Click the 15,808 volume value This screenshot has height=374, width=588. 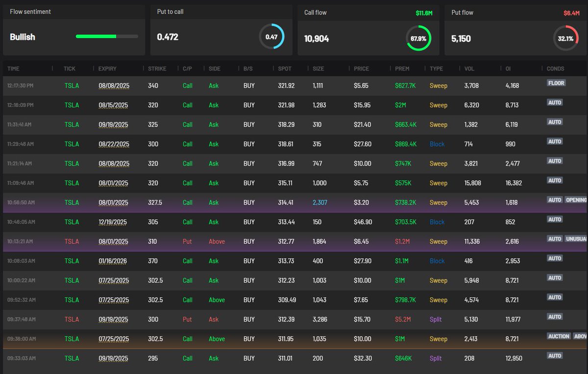[473, 183]
